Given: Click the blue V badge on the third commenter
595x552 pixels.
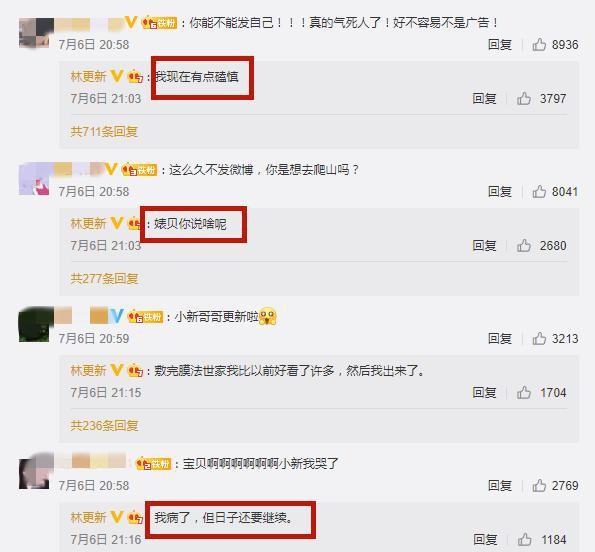Looking at the screenshot, I should tap(116, 316).
